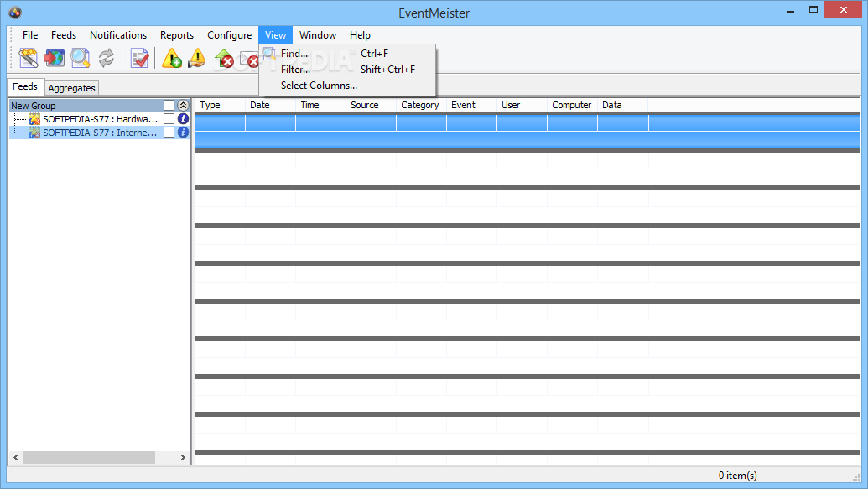Click the Find menu item magnifier icon
The width and height of the screenshot is (868, 489).
(269, 53)
